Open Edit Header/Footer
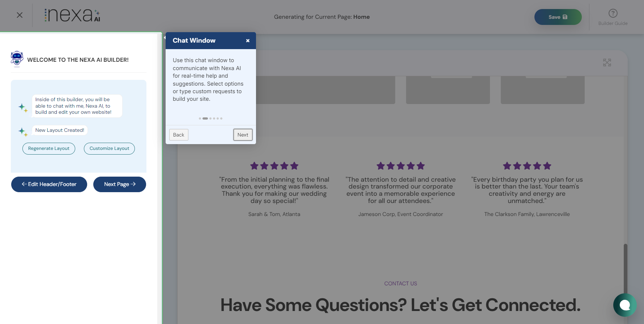Image resolution: width=644 pixels, height=324 pixels. coord(49,184)
